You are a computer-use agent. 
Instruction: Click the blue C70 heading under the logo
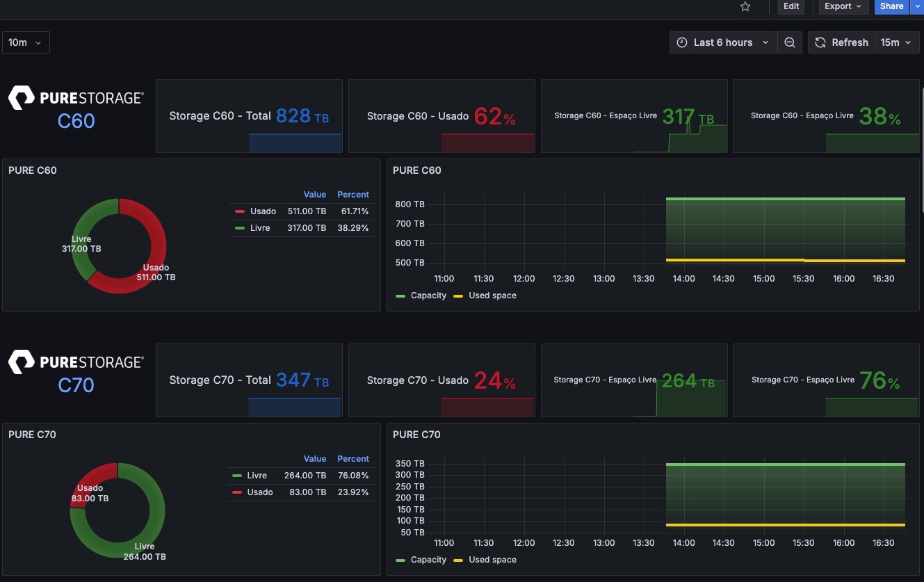(x=76, y=385)
